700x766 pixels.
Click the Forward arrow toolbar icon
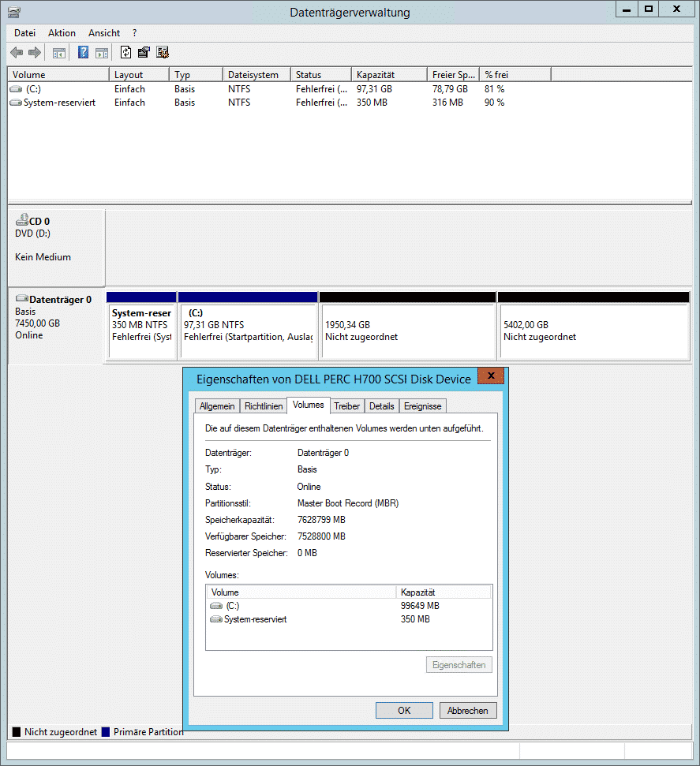(34, 52)
